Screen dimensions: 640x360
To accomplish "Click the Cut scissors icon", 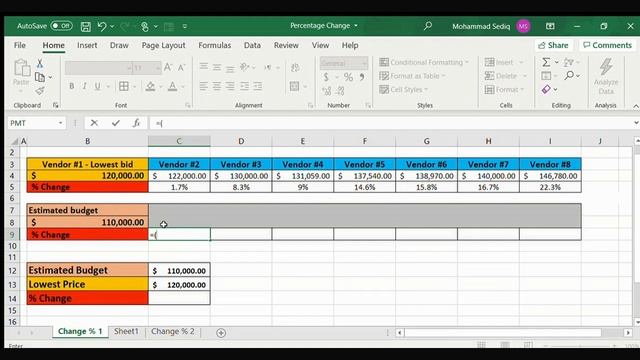I will (40, 63).
